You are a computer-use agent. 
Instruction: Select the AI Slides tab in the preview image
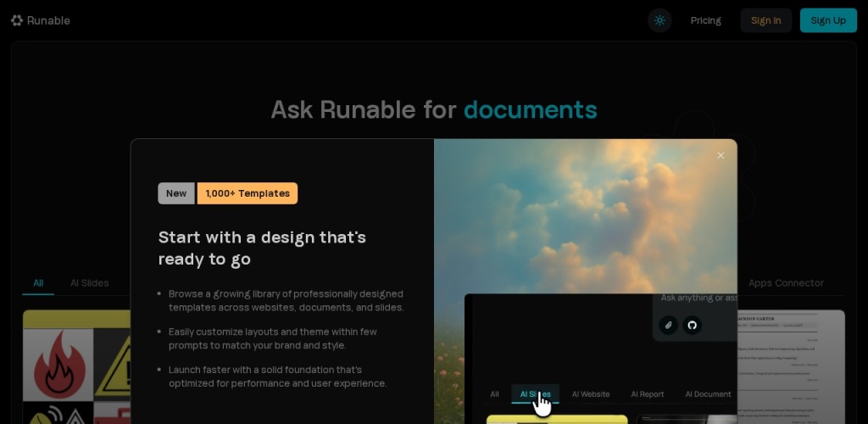click(x=536, y=394)
